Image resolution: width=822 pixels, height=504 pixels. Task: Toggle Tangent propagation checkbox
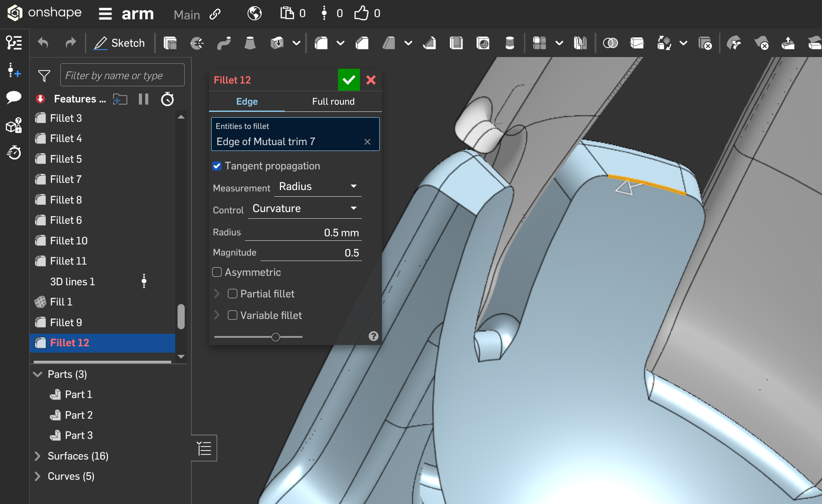click(217, 166)
